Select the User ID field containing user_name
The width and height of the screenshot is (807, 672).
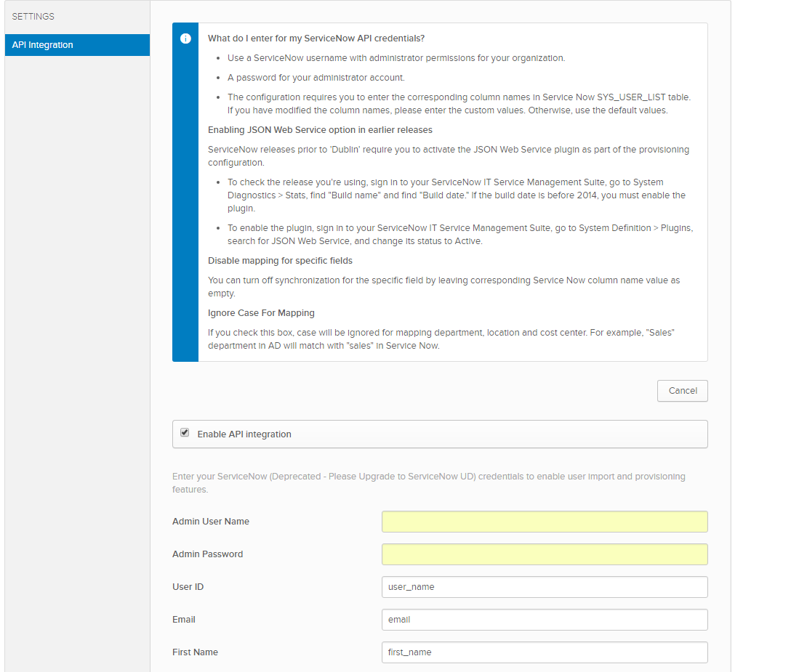tap(544, 587)
